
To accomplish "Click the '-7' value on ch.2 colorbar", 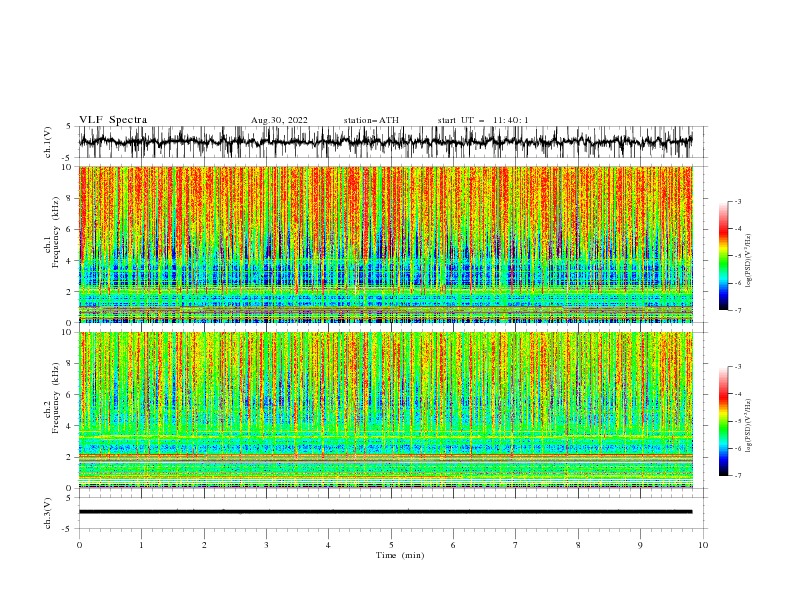I will [x=737, y=476].
